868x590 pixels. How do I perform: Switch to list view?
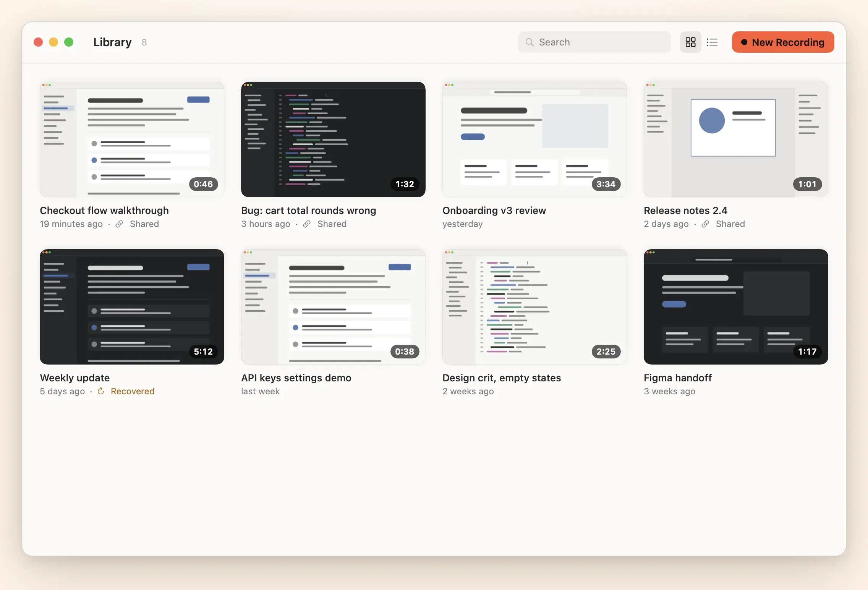coord(712,42)
